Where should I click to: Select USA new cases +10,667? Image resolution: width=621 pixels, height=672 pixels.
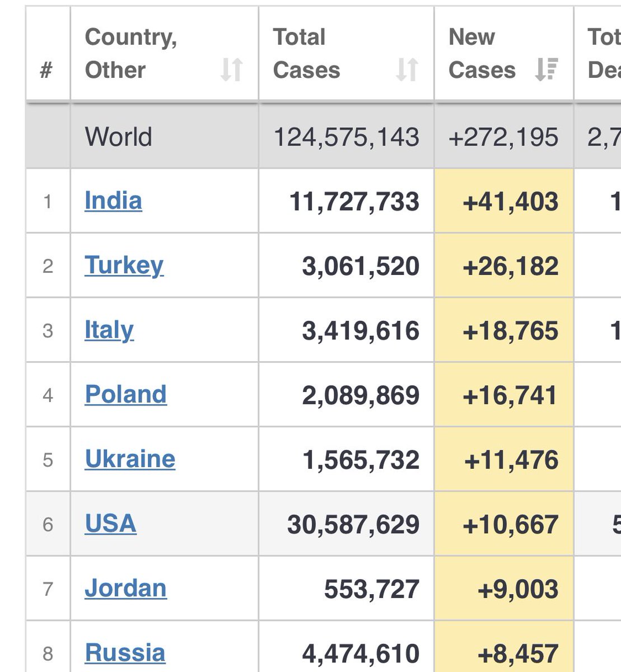pos(511,525)
